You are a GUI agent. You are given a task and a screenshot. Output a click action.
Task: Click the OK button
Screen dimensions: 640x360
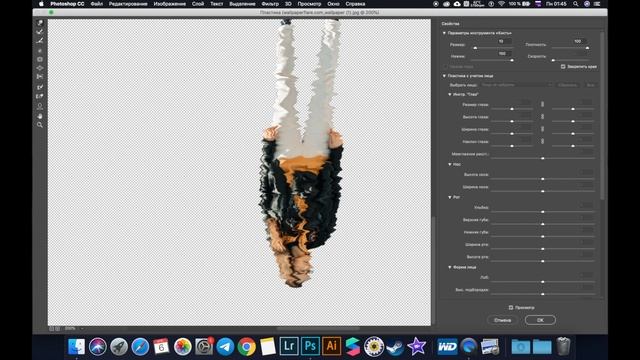[540, 320]
